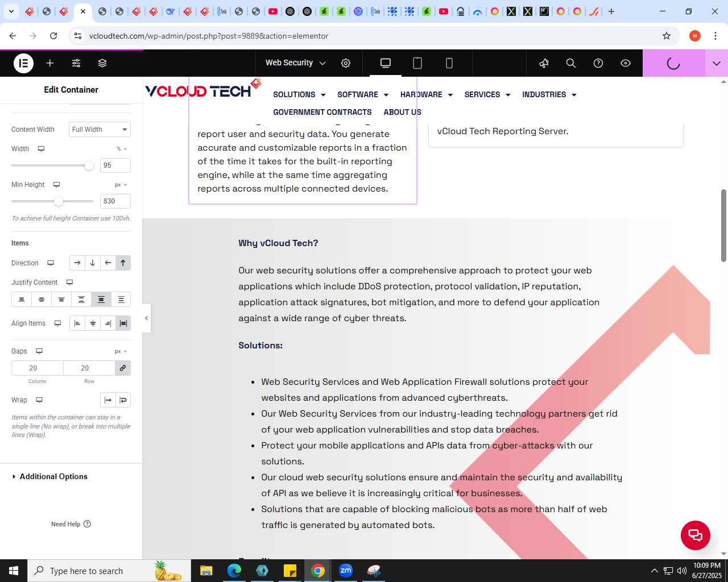The height and width of the screenshot is (582, 728).
Task: Collapse the panel with the side arrow handle
Action: [146, 318]
